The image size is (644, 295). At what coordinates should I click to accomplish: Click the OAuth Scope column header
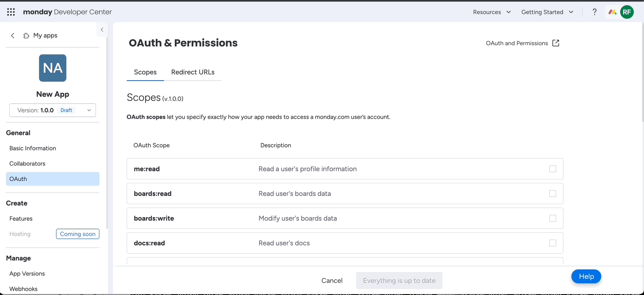tap(151, 145)
